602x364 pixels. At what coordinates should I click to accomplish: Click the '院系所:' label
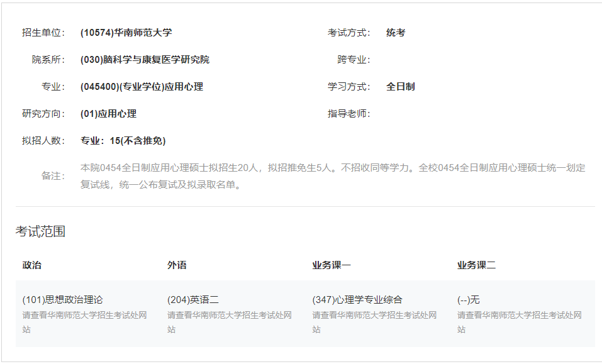point(48,60)
